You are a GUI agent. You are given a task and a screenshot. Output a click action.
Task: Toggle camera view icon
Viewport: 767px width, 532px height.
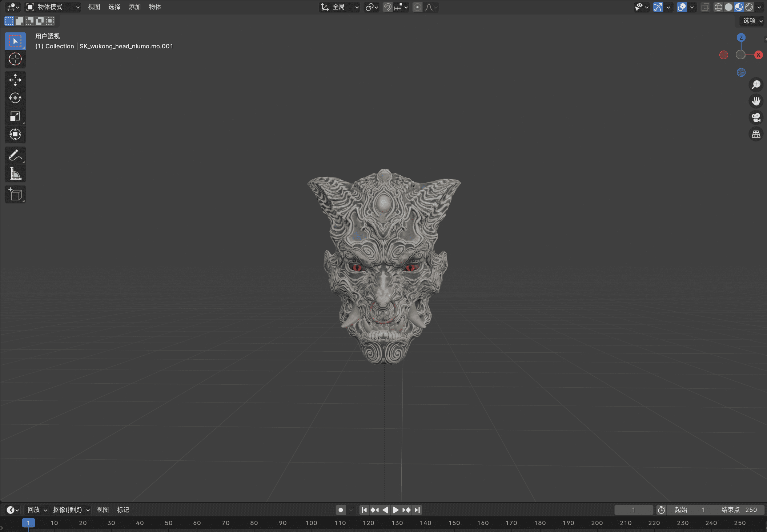[756, 118]
